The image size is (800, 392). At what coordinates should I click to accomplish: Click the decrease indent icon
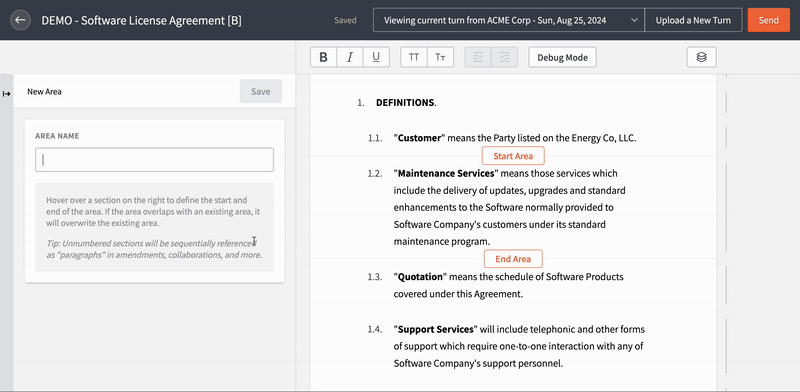478,57
